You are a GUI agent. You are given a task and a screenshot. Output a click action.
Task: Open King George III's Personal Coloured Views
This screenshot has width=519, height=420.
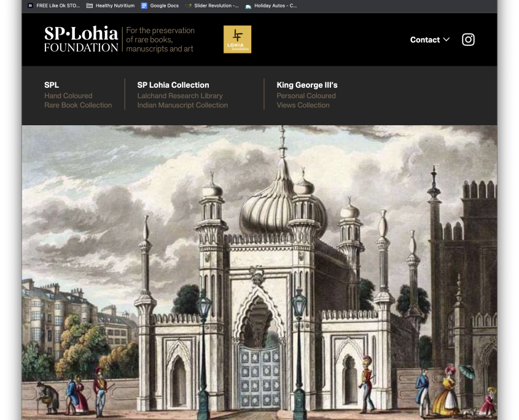pos(307,95)
